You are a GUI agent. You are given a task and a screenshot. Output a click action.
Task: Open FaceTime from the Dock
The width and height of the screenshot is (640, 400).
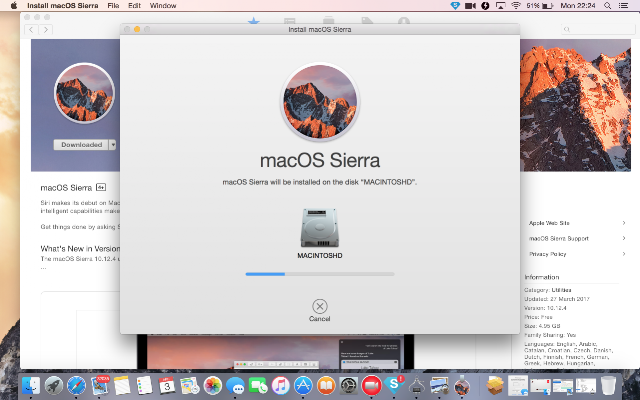(x=258, y=385)
